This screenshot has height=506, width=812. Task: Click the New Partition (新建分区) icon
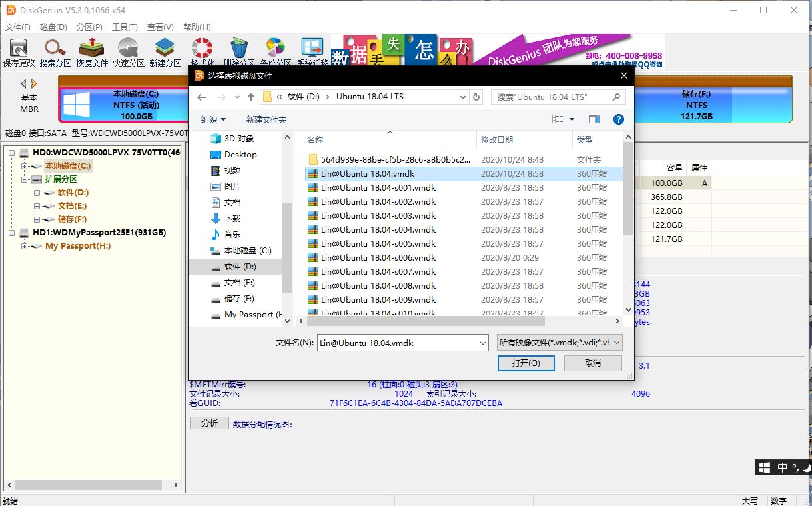point(165,53)
